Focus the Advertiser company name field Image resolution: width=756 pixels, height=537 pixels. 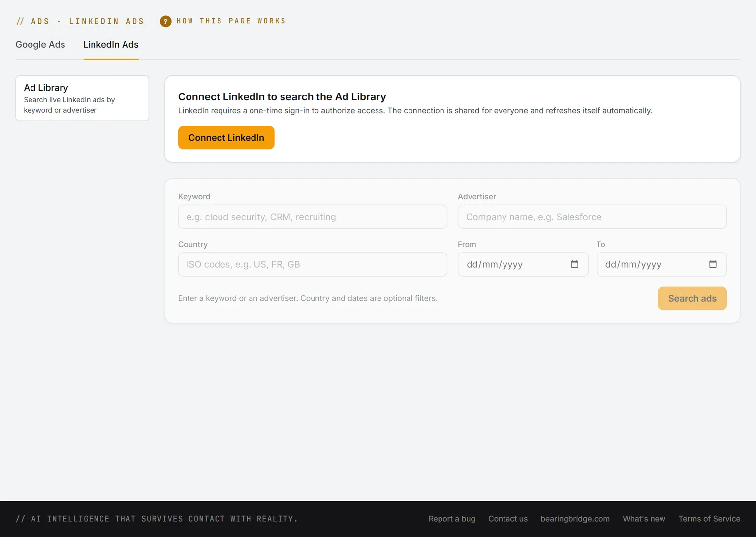pos(592,217)
